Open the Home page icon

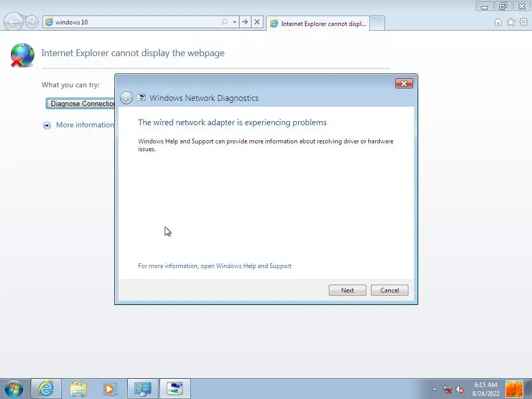[x=498, y=22]
